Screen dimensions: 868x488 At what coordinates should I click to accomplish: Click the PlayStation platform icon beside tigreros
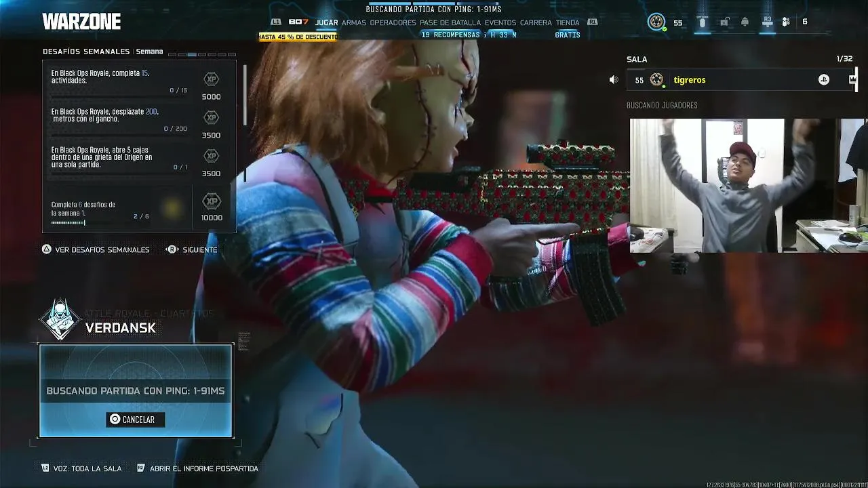point(824,80)
